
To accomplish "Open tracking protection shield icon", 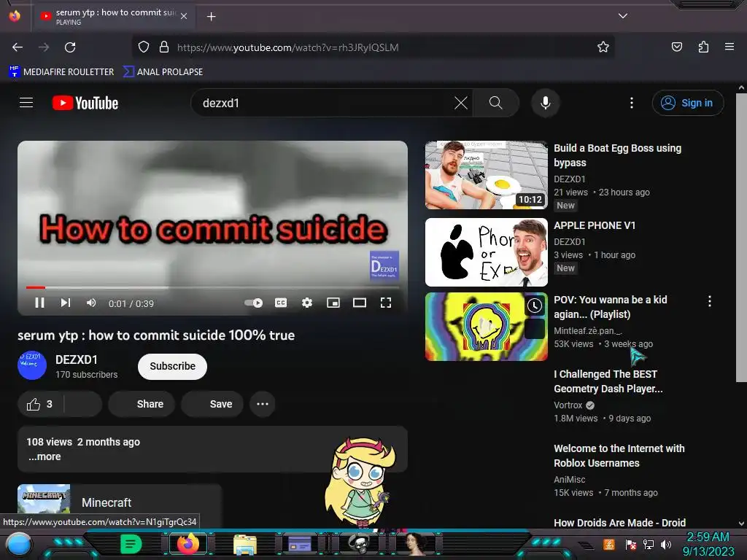I will pos(144,47).
